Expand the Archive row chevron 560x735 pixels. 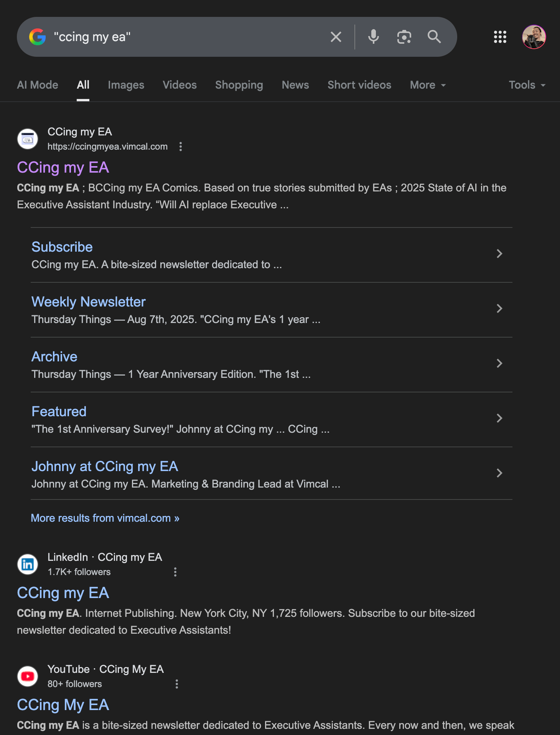[x=499, y=363]
